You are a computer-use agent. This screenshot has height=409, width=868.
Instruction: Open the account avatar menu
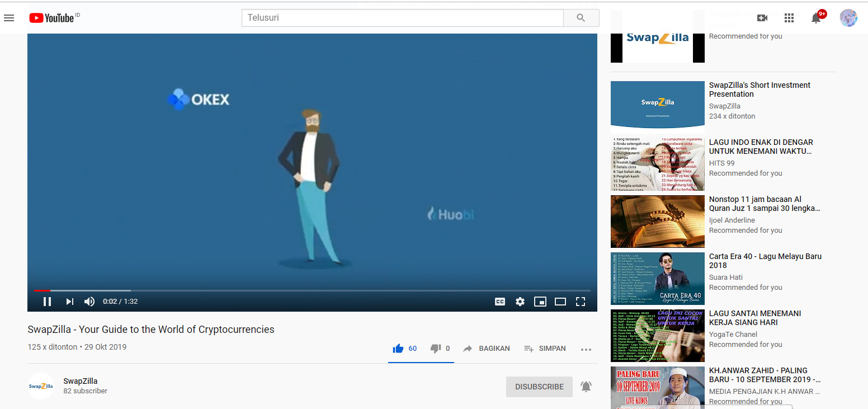pos(848,18)
